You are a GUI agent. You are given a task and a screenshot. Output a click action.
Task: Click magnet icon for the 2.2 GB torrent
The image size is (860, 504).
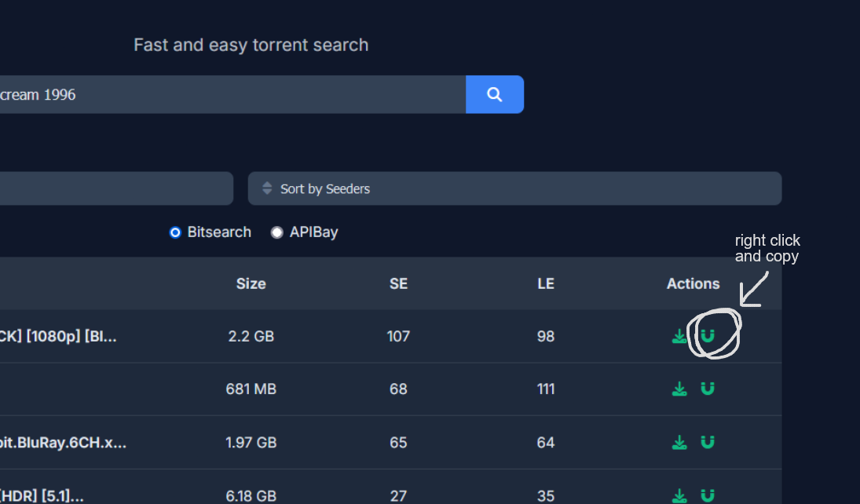708,336
